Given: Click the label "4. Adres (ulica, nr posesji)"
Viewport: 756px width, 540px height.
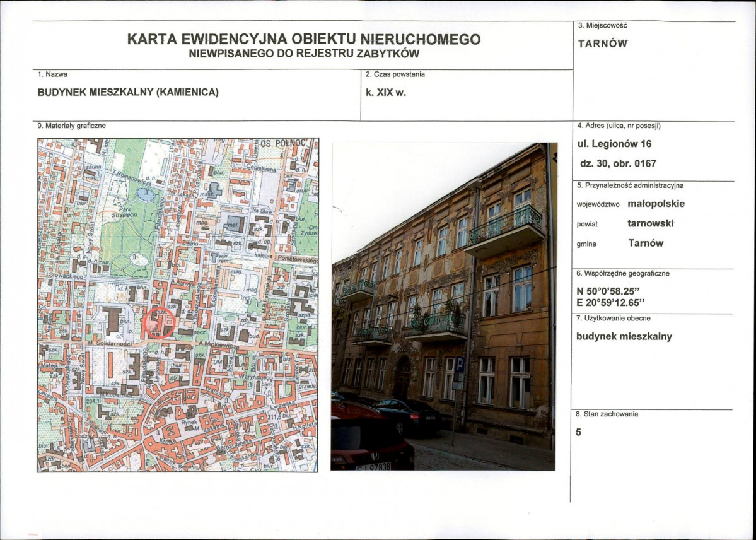Looking at the screenshot, I should tap(619, 126).
